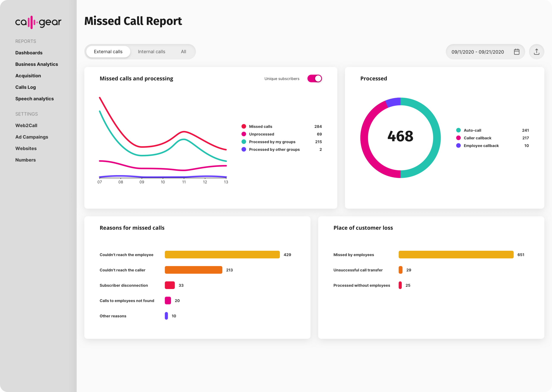Open the Websites settings page

coord(26,148)
